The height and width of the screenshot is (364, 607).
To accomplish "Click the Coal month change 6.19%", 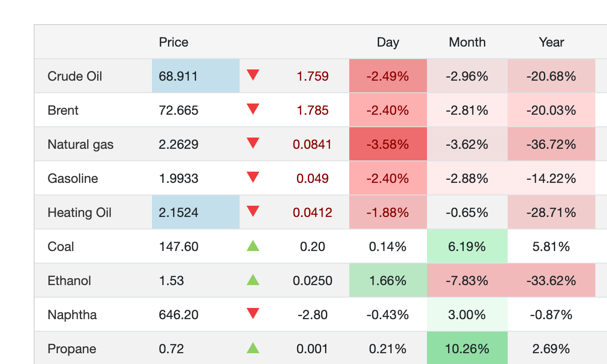I will pyautogui.click(x=467, y=247).
